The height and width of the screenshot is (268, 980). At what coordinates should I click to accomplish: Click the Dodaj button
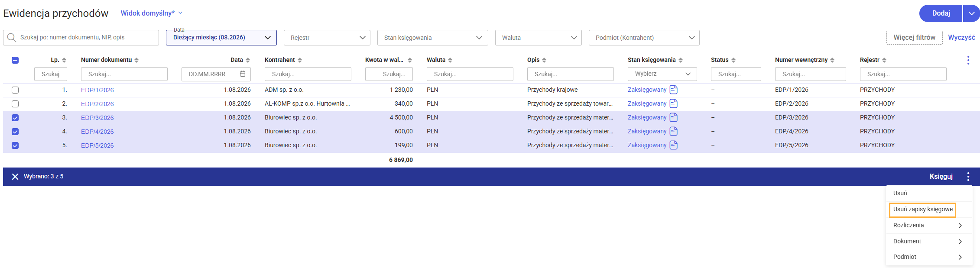(x=941, y=13)
